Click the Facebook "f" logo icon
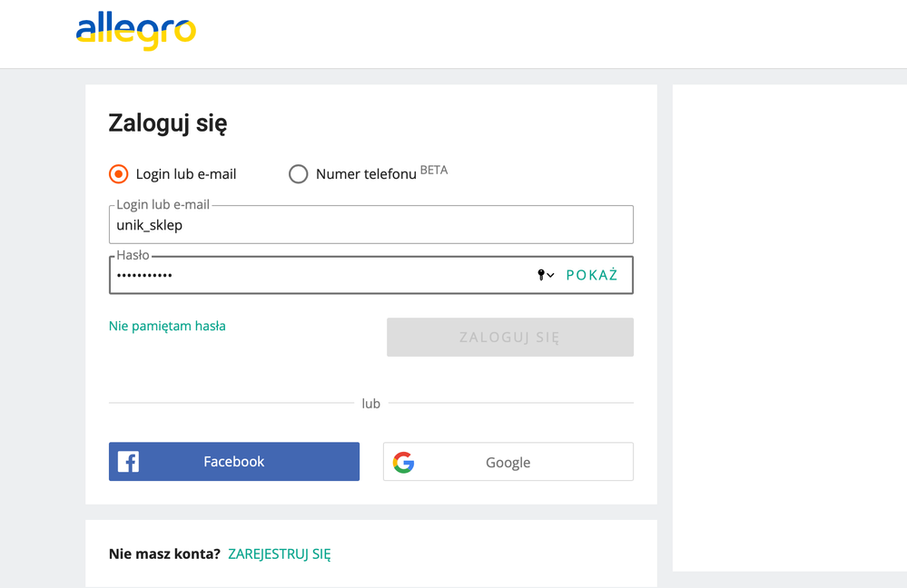This screenshot has height=588, width=907. [x=129, y=462]
